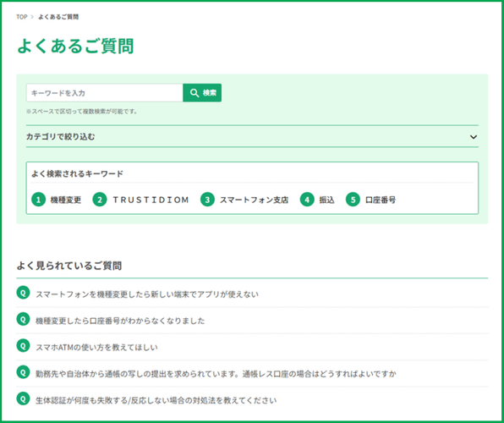Go to TOP breadcrumb link
Viewport: 504px width, 423px height.
[22, 17]
